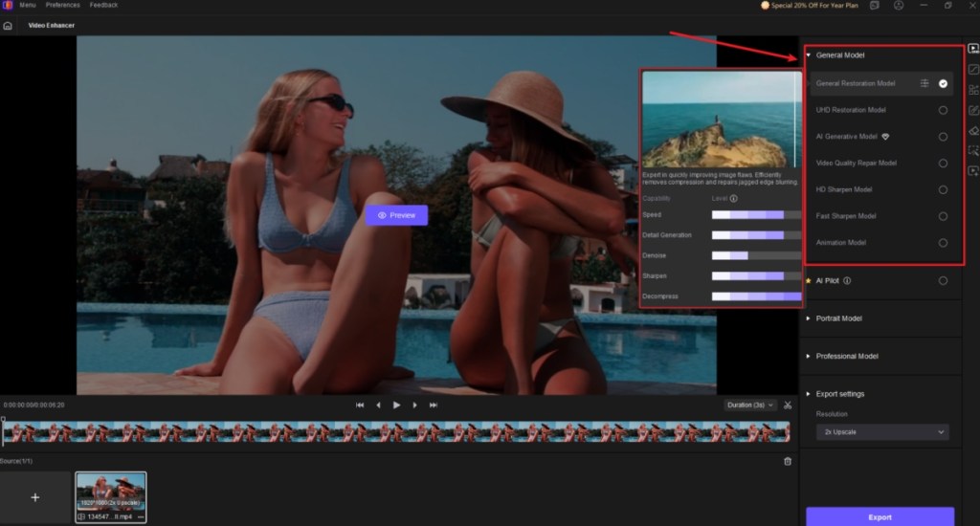This screenshot has height=526, width=980.
Task: Open the user account icon
Action: [x=899, y=6]
